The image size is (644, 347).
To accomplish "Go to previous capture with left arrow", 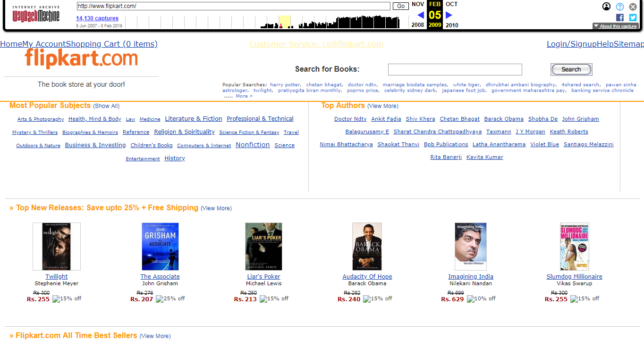I will (x=421, y=15).
